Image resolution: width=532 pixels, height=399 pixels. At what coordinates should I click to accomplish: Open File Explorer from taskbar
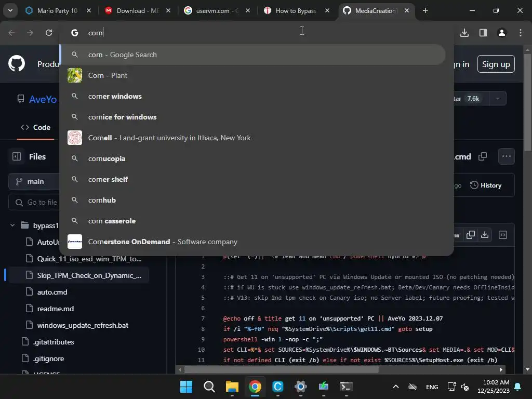coord(232,387)
